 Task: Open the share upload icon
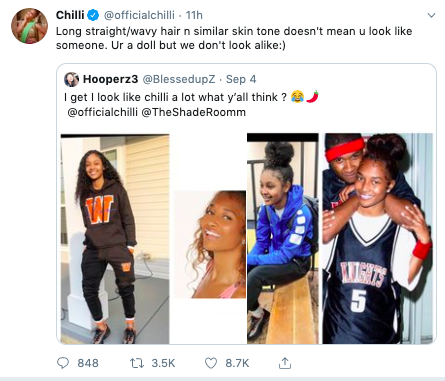click(285, 363)
